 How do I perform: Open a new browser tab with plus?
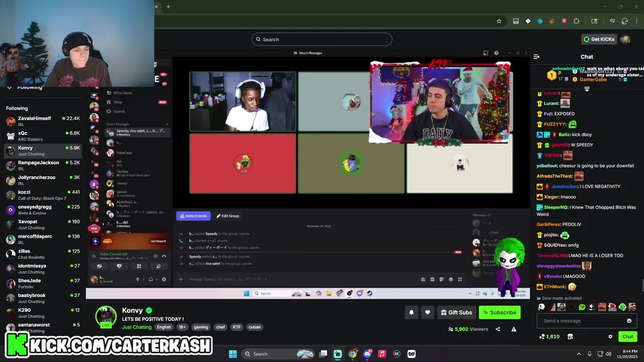click(168, 7)
